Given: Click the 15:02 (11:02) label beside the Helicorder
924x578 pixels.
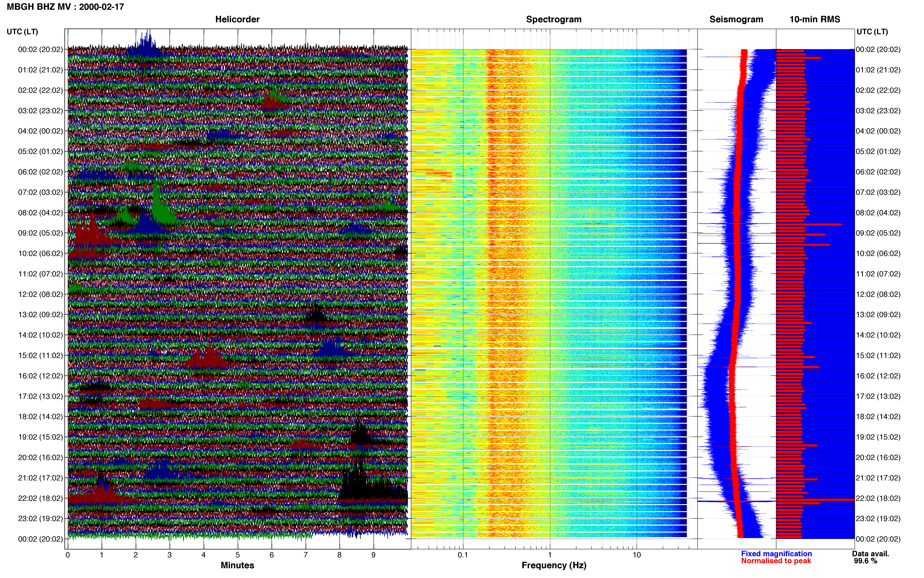Looking at the screenshot, I should (x=41, y=356).
